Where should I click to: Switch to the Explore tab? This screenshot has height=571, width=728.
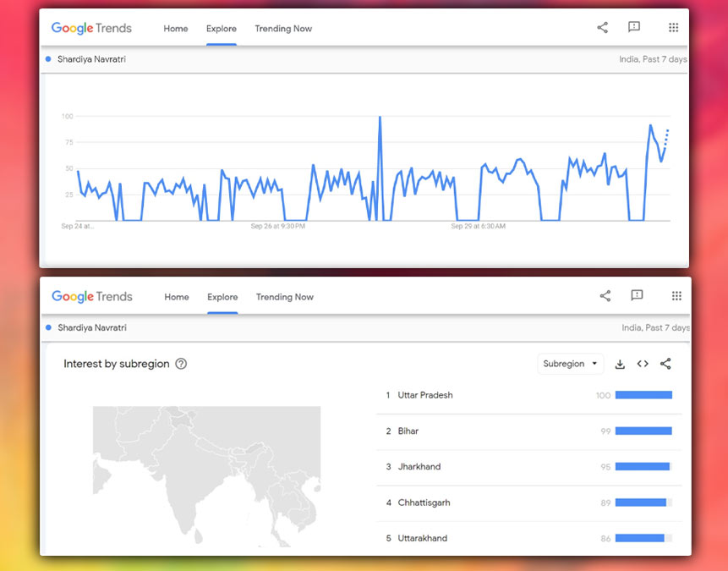pyautogui.click(x=221, y=28)
